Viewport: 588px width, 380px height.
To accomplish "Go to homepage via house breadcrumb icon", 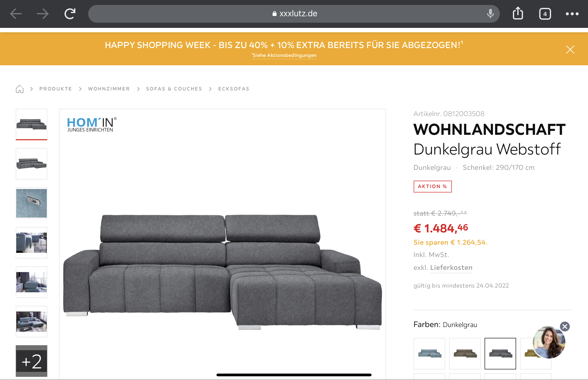I will [20, 89].
